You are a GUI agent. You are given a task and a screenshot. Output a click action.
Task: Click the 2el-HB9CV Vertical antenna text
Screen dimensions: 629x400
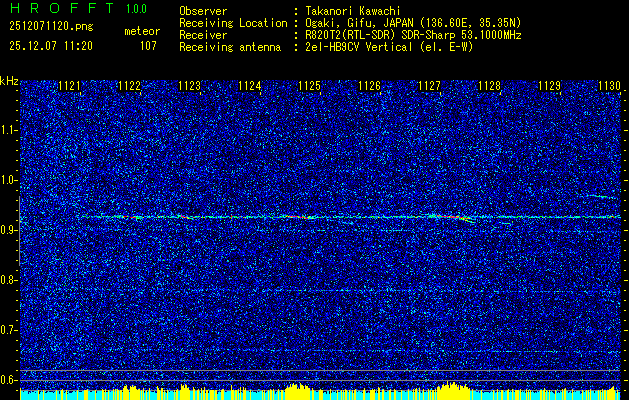(389, 47)
